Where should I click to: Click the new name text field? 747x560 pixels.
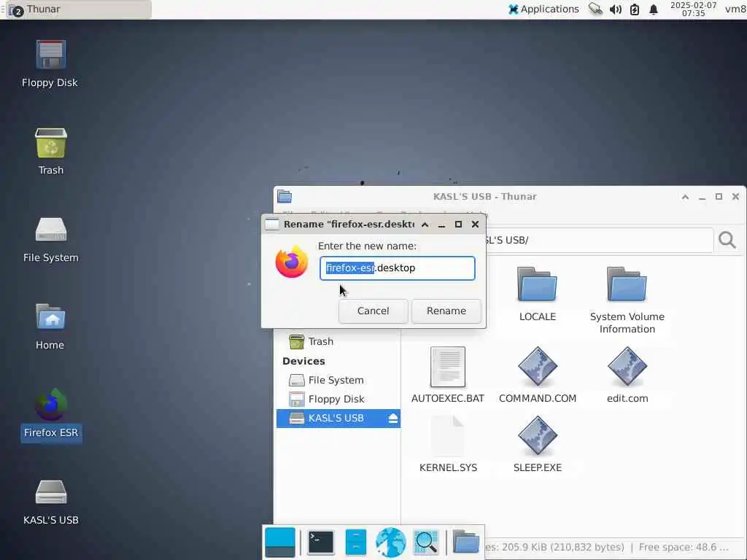click(x=398, y=268)
